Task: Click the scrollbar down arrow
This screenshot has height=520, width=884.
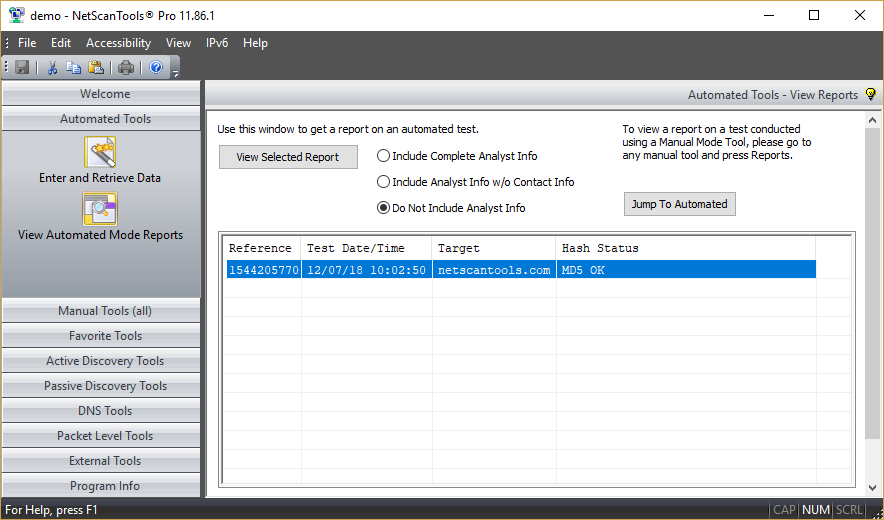Action: (873, 487)
